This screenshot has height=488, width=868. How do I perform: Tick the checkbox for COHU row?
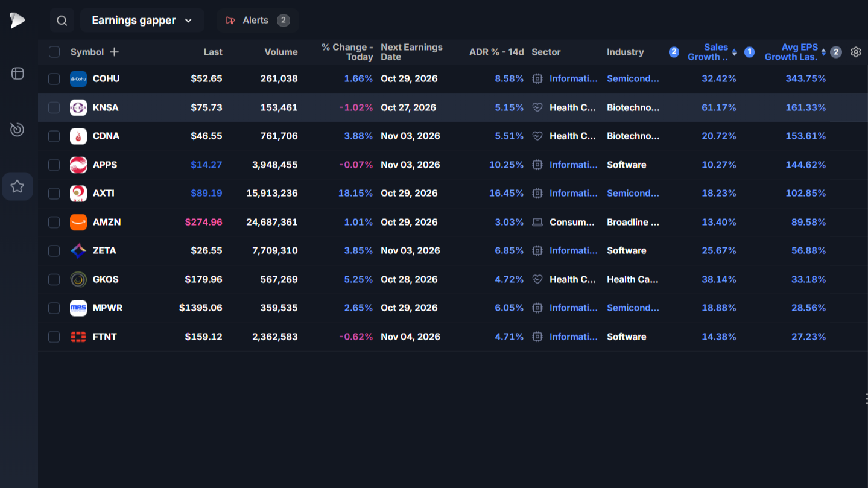pos(54,79)
